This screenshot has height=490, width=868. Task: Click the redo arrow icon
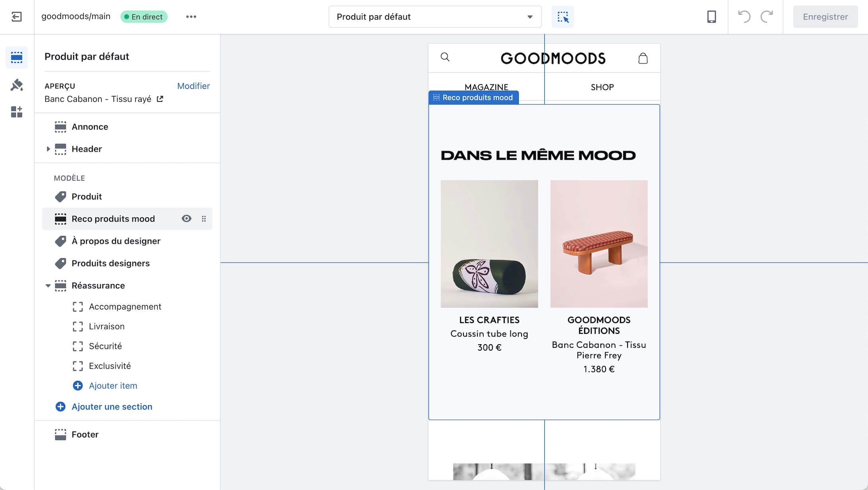[766, 17]
